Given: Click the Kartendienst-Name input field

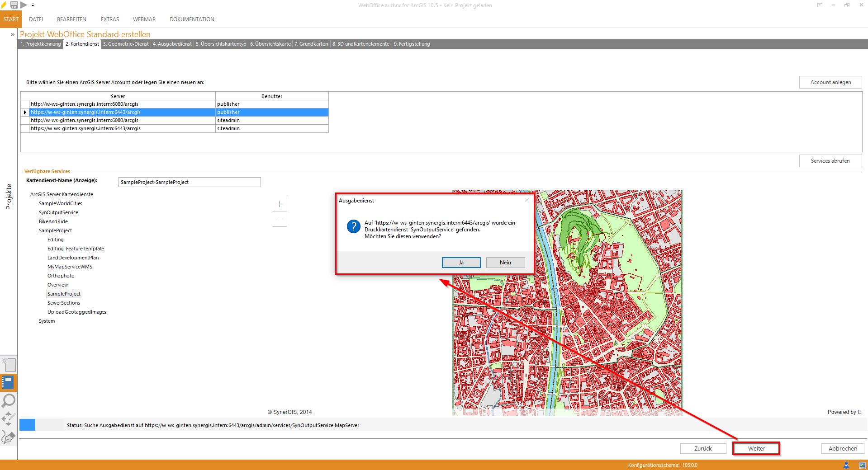Looking at the screenshot, I should pyautogui.click(x=190, y=182).
